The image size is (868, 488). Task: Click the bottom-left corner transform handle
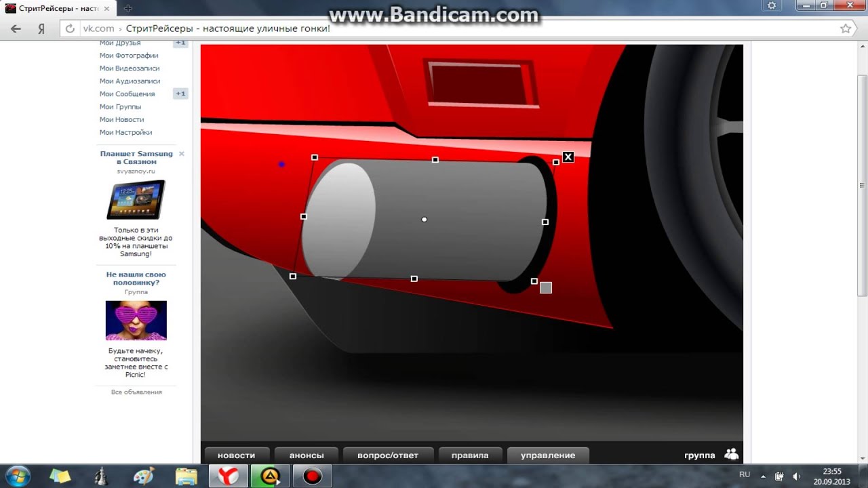click(x=293, y=277)
